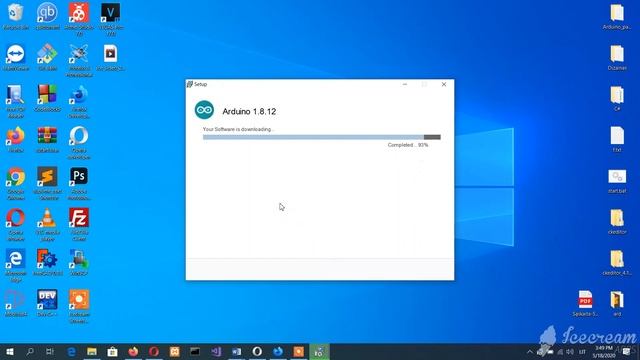Open the Google Chrome desktop shortcut
Image resolution: width=640 pixels, height=360 pixels.
(16, 177)
